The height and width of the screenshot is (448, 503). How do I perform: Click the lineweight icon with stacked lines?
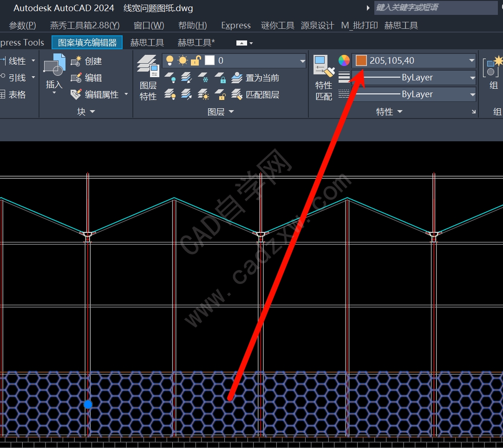[x=344, y=77]
